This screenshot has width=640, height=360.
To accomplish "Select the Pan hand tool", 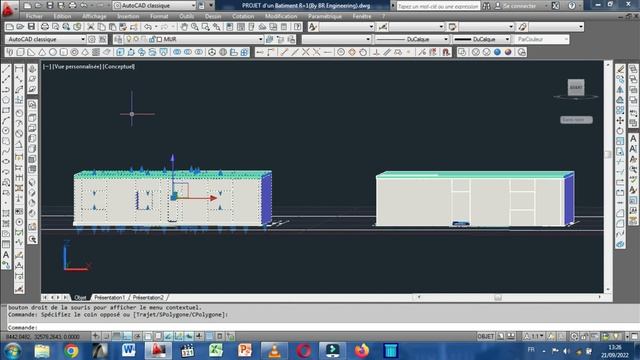I will [184, 27].
